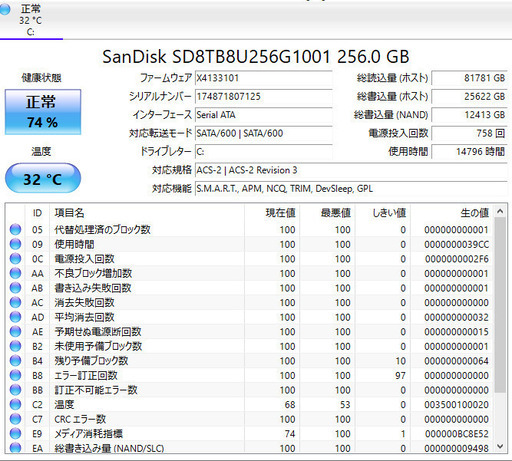
Task: Click raw value 000000BC8E52
Action: (x=456, y=434)
